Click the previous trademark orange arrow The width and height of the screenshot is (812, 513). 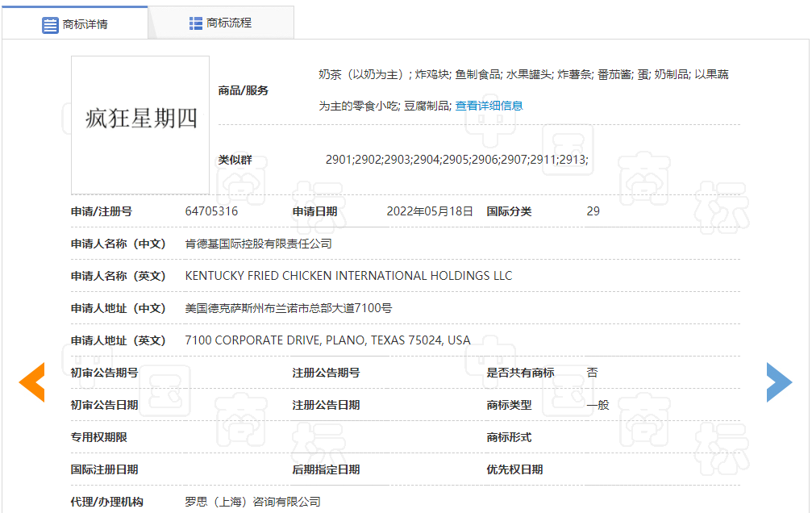click(x=32, y=382)
